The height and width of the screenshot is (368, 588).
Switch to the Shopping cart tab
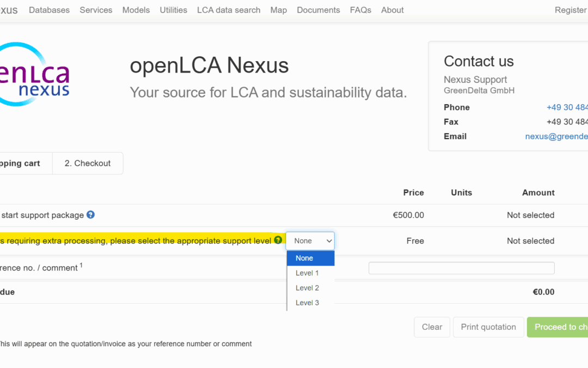(x=26, y=164)
